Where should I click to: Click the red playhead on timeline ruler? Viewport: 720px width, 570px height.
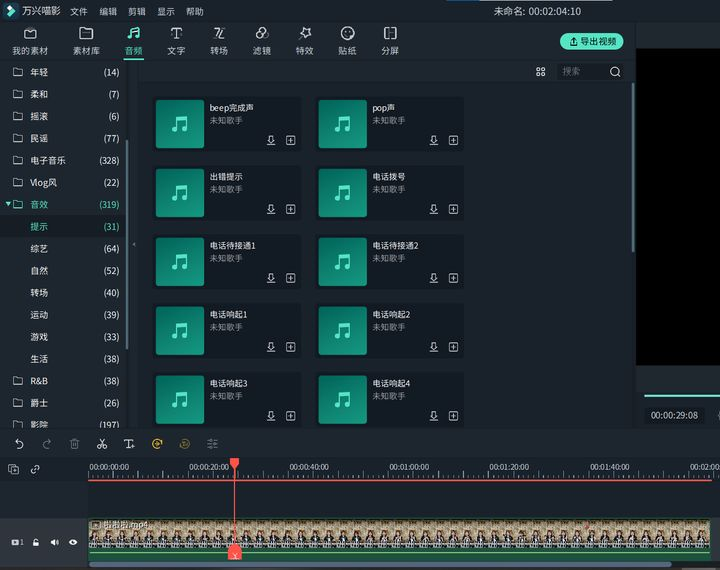(x=235, y=463)
